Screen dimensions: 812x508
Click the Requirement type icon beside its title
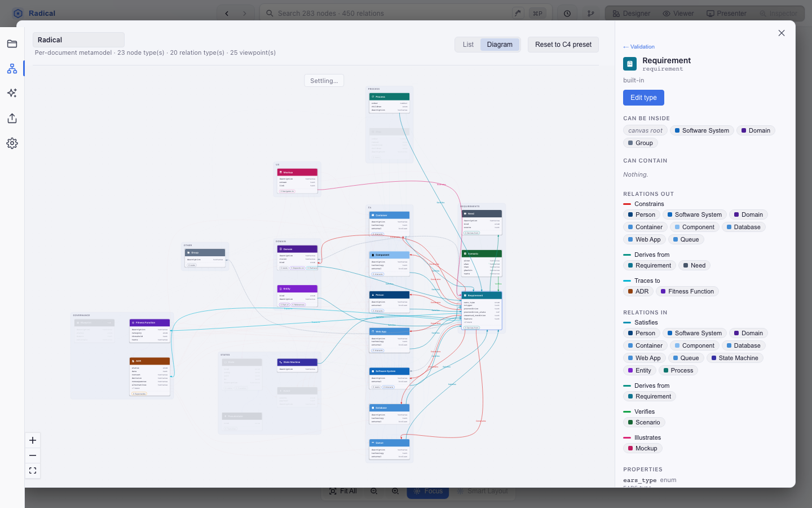coord(630,64)
